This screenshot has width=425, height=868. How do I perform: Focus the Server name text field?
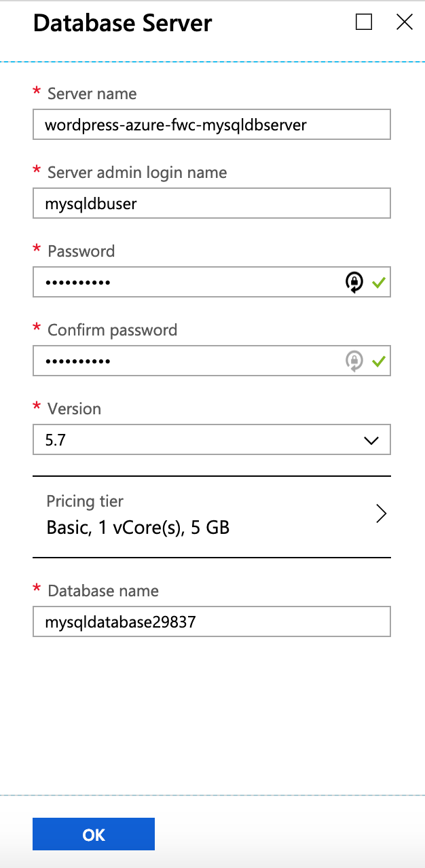pyautogui.click(x=211, y=125)
